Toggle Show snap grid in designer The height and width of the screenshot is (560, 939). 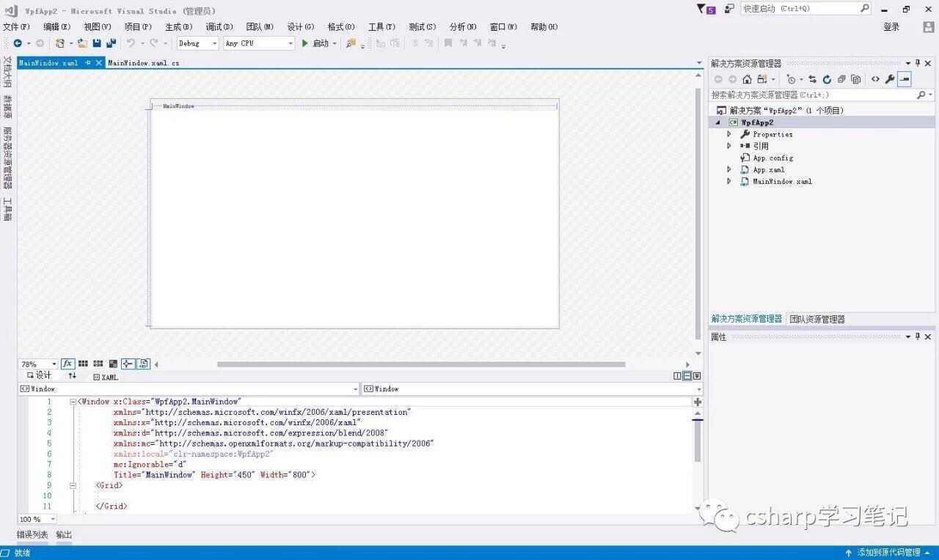click(x=84, y=364)
